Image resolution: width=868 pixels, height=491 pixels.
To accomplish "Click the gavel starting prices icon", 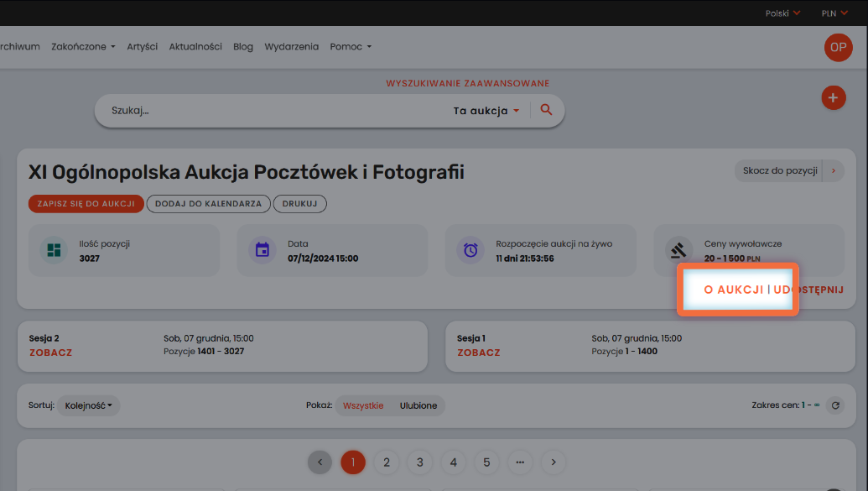I will pyautogui.click(x=678, y=250).
